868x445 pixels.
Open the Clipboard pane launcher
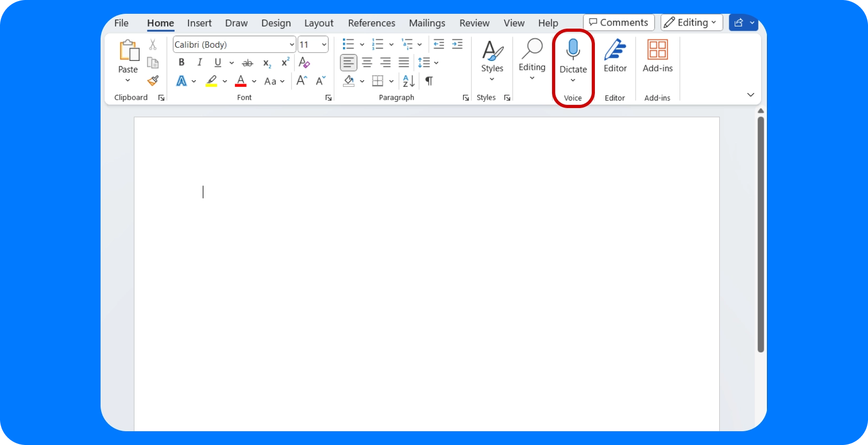161,97
